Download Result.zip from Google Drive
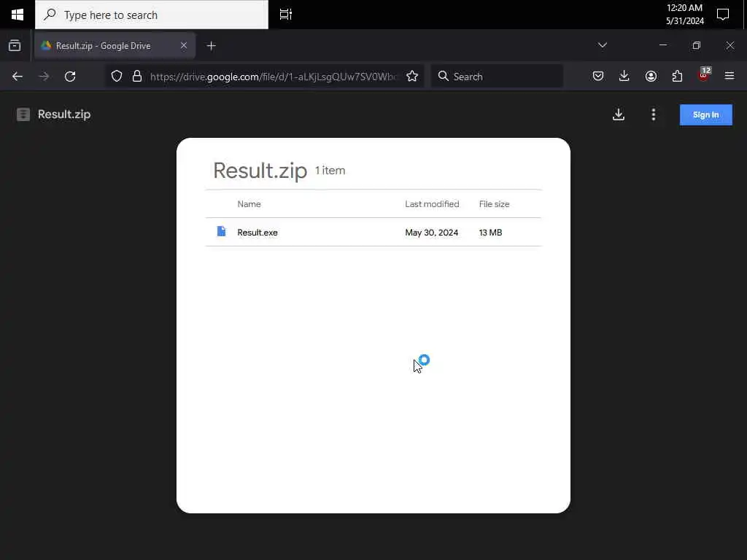This screenshot has width=747, height=560. (x=619, y=114)
